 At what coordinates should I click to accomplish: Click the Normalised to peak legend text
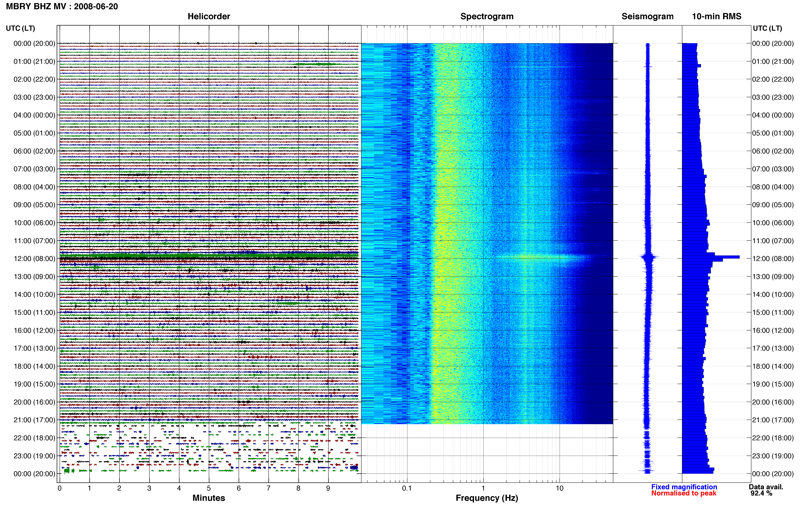pyautogui.click(x=684, y=493)
